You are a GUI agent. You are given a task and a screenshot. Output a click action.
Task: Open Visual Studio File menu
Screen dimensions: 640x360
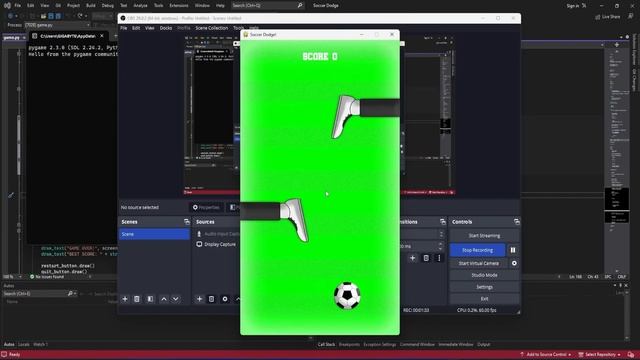coord(18,6)
